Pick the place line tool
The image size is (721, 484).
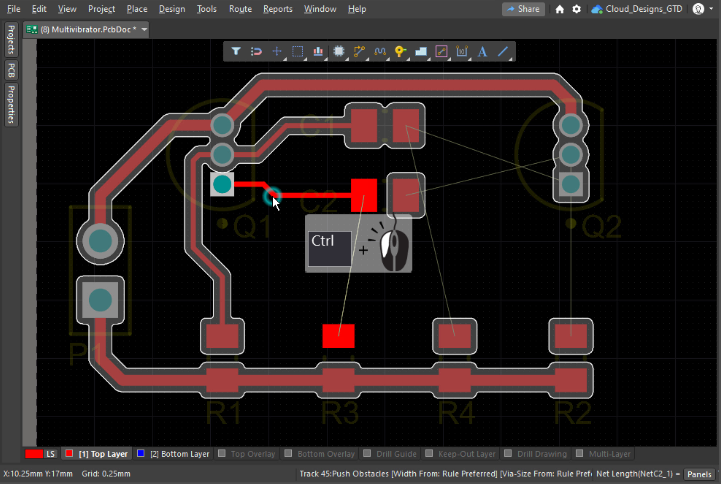(503, 51)
